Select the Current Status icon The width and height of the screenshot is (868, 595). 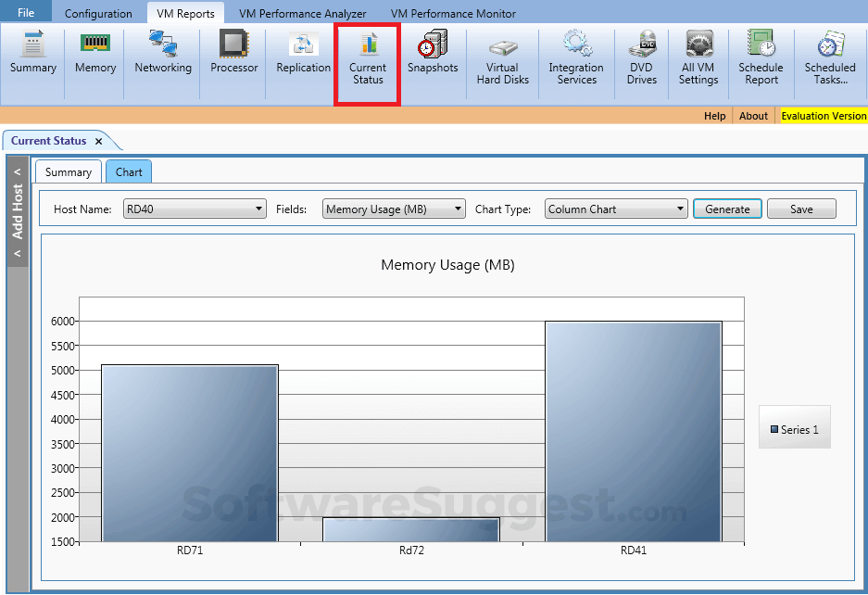367,57
